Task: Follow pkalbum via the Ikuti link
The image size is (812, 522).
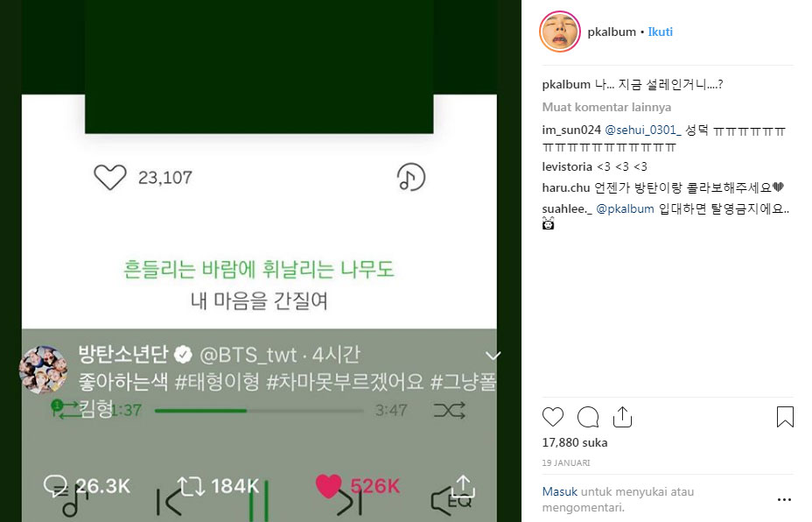Action: tap(661, 32)
